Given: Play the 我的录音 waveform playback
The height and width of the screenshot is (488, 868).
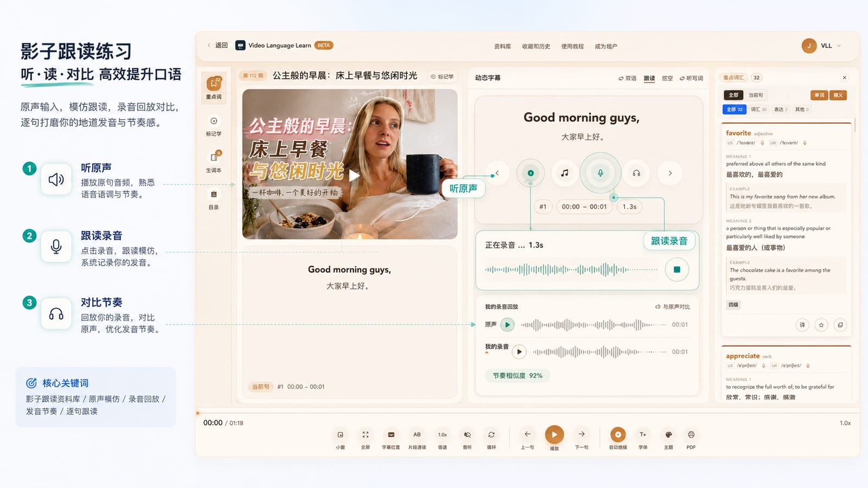Looking at the screenshot, I should coord(519,352).
